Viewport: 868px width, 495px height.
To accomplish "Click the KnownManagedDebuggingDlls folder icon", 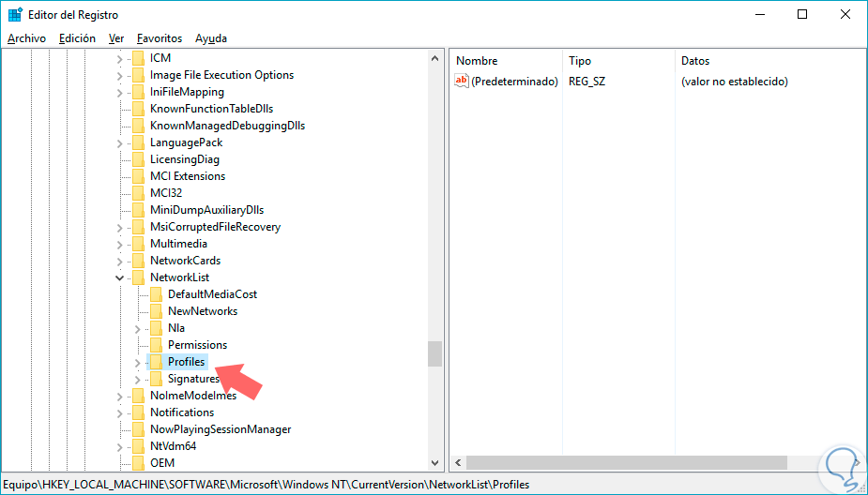I will click(x=138, y=126).
